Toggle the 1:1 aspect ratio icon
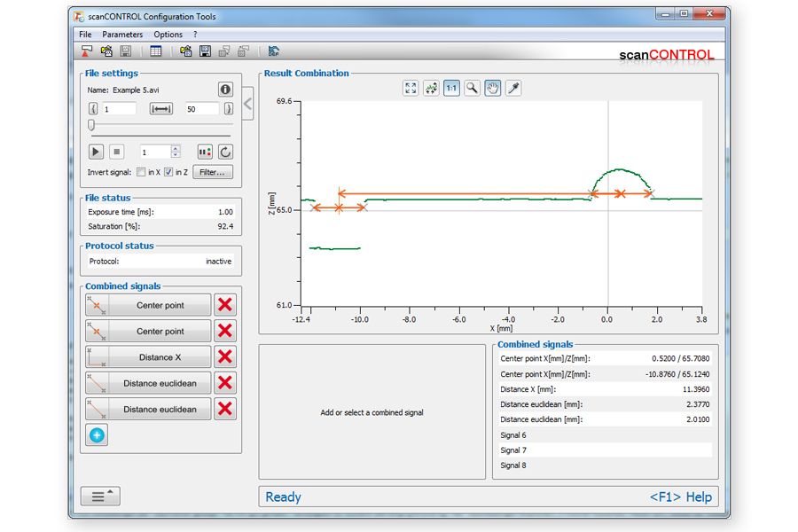Screen dimensions: 798x532 pos(452,88)
